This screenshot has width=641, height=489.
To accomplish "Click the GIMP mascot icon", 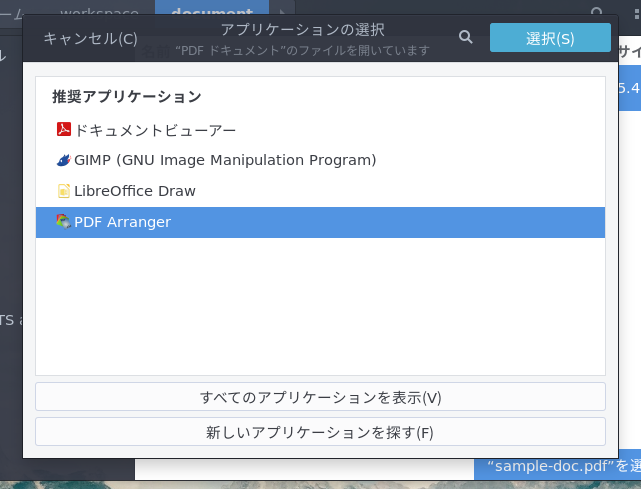I will (64, 160).
